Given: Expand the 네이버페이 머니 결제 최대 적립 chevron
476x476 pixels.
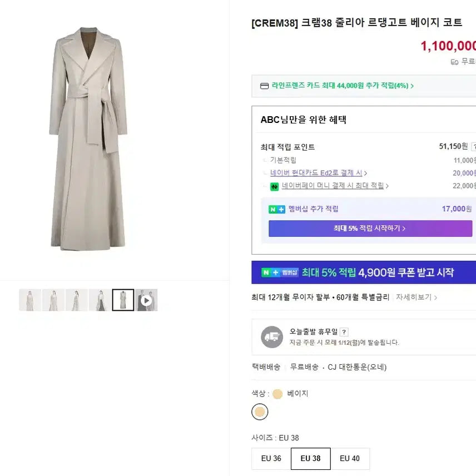Looking at the screenshot, I should pos(388,185).
